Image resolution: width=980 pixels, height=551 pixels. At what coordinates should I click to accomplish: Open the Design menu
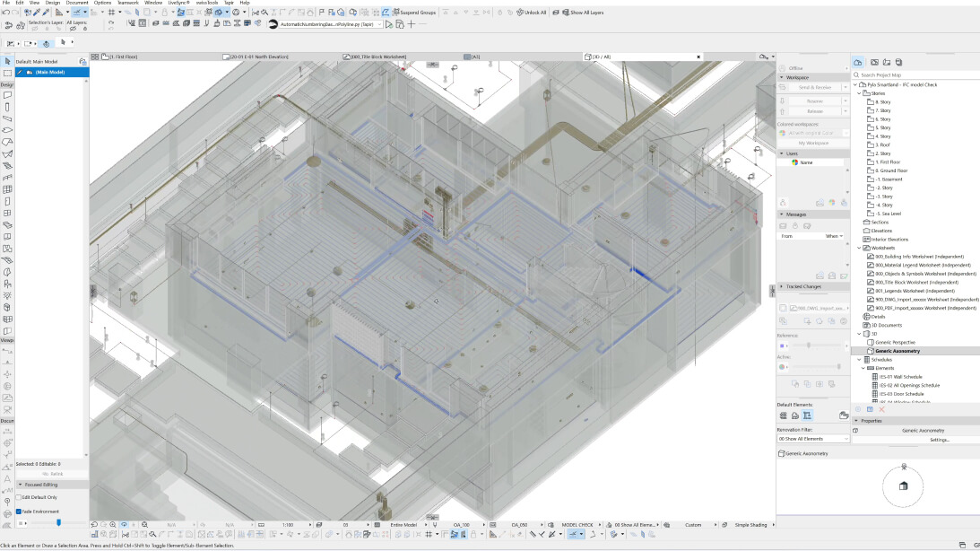[53, 3]
